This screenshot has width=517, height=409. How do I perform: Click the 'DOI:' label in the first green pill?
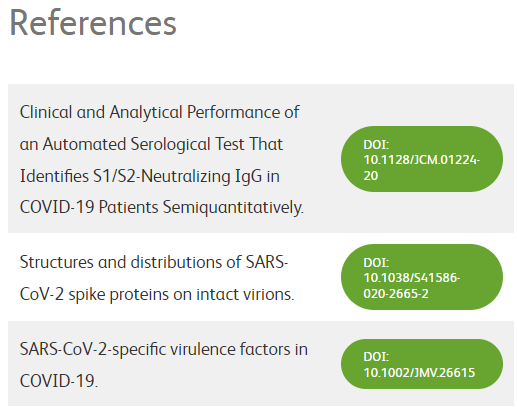(376, 145)
